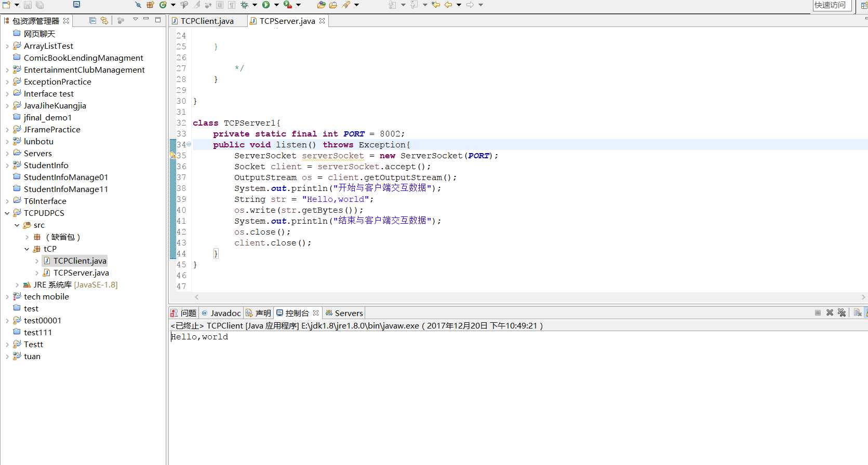This screenshot has height=465, width=868.
Task: Switch to the TCPClient.java editor tab
Action: coord(207,21)
